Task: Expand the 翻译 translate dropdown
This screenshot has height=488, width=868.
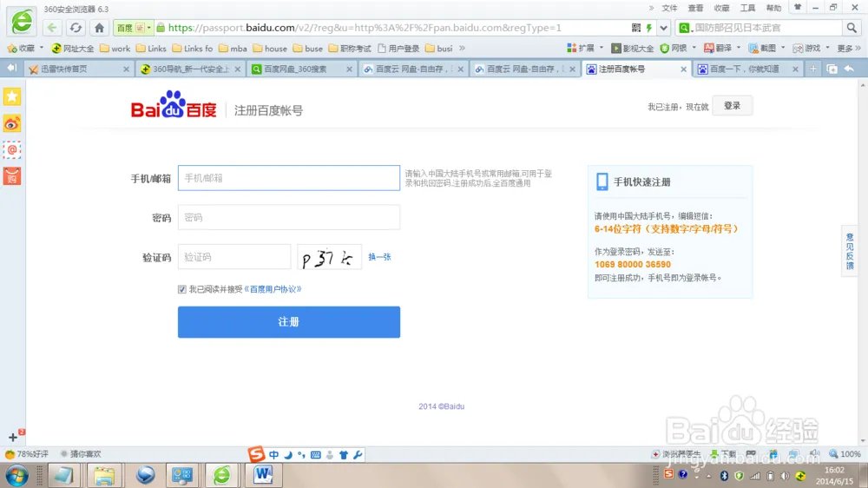Action: 739,48
